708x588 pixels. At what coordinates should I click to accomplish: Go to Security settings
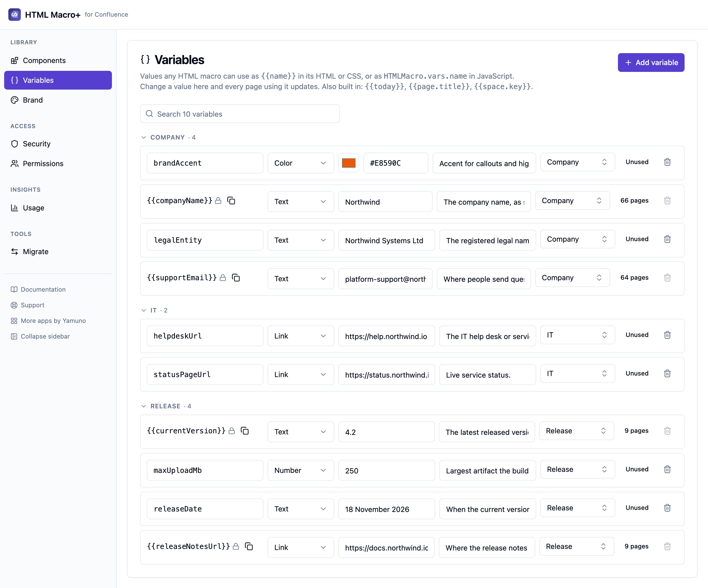[58, 144]
